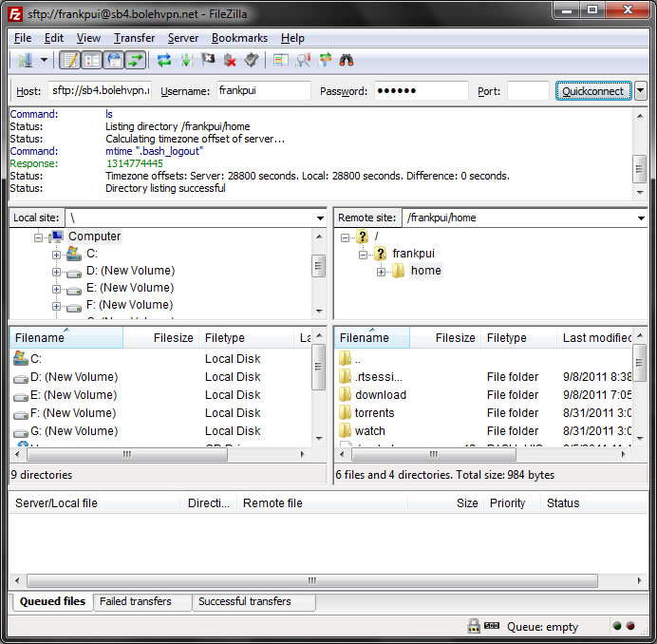Cancel current operation icon

pyautogui.click(x=208, y=61)
